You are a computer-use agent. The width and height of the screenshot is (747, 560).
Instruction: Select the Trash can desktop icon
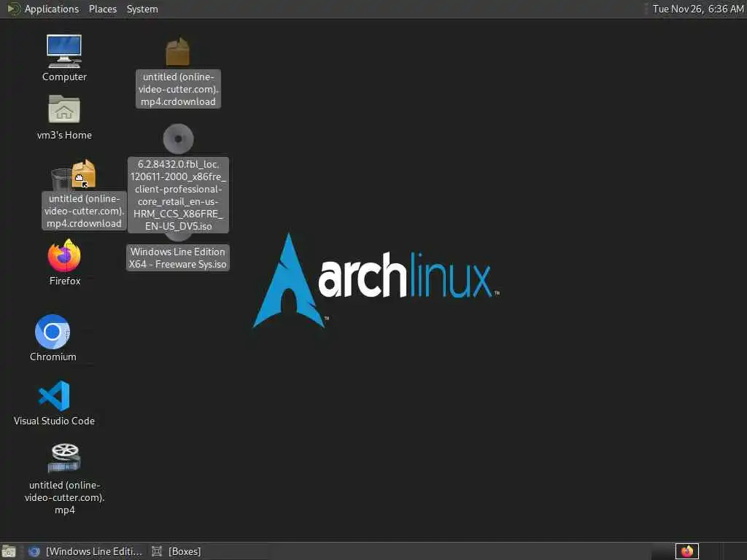61,180
